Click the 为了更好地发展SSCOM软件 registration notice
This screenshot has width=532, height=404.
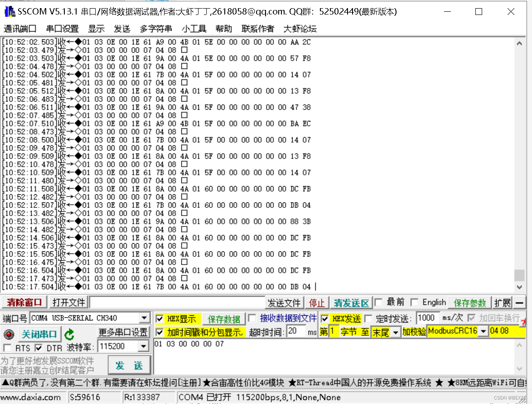pos(48,366)
